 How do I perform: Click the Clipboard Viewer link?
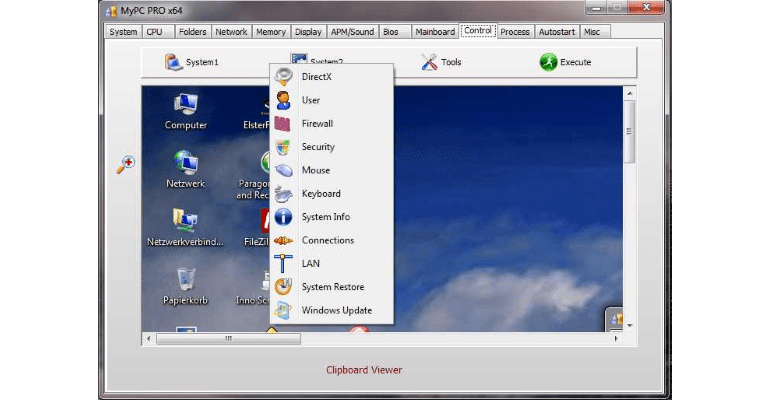tap(364, 370)
